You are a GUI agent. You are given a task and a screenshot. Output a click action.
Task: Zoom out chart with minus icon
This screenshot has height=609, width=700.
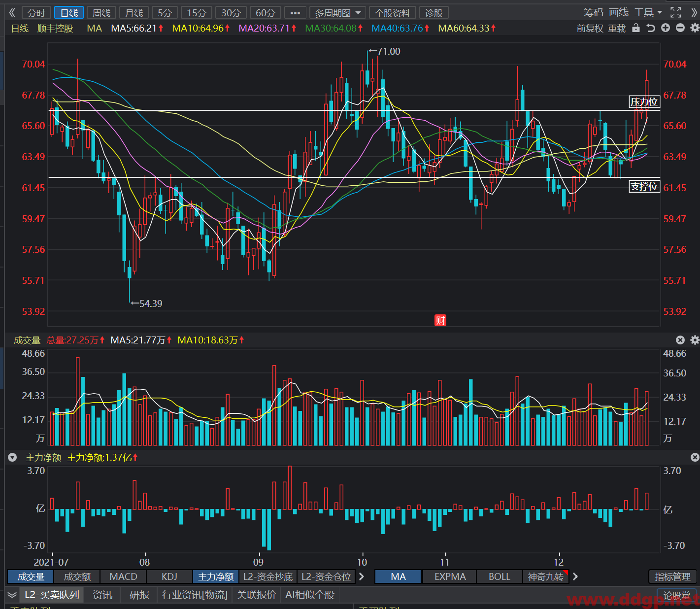[680, 28]
